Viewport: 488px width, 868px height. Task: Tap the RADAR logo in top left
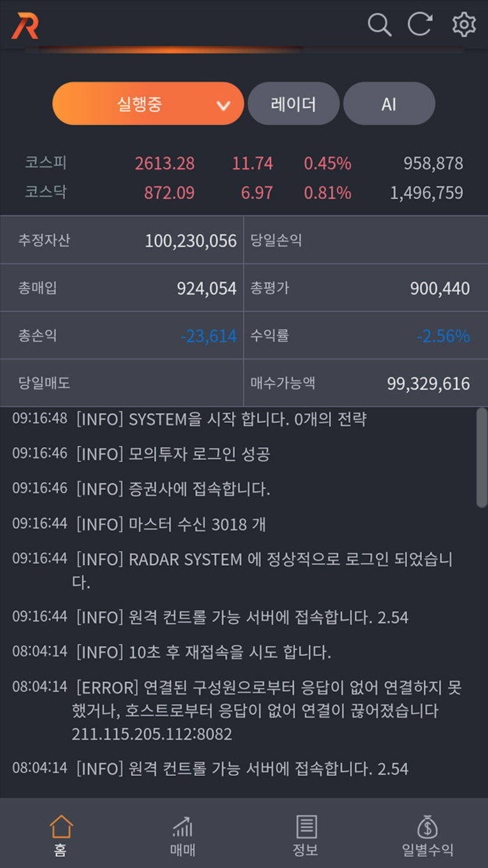coord(24,24)
